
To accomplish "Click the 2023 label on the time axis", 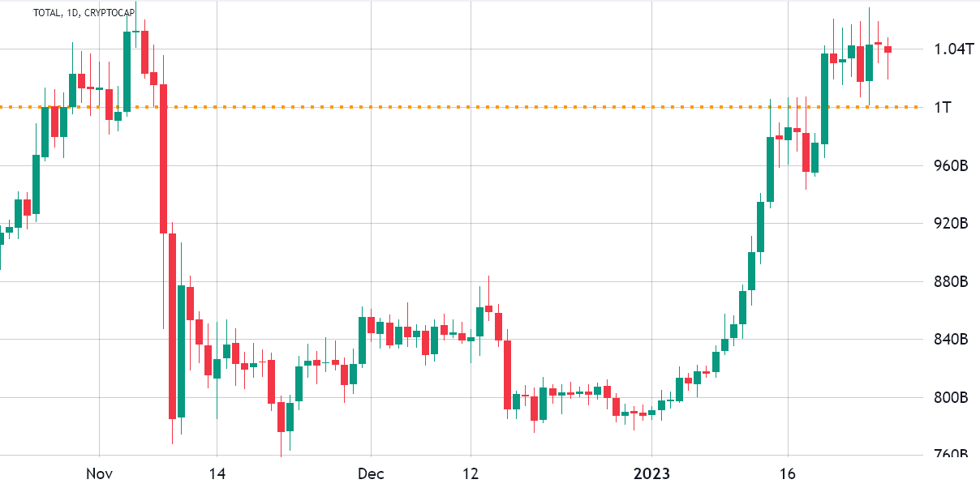I will [x=652, y=473].
